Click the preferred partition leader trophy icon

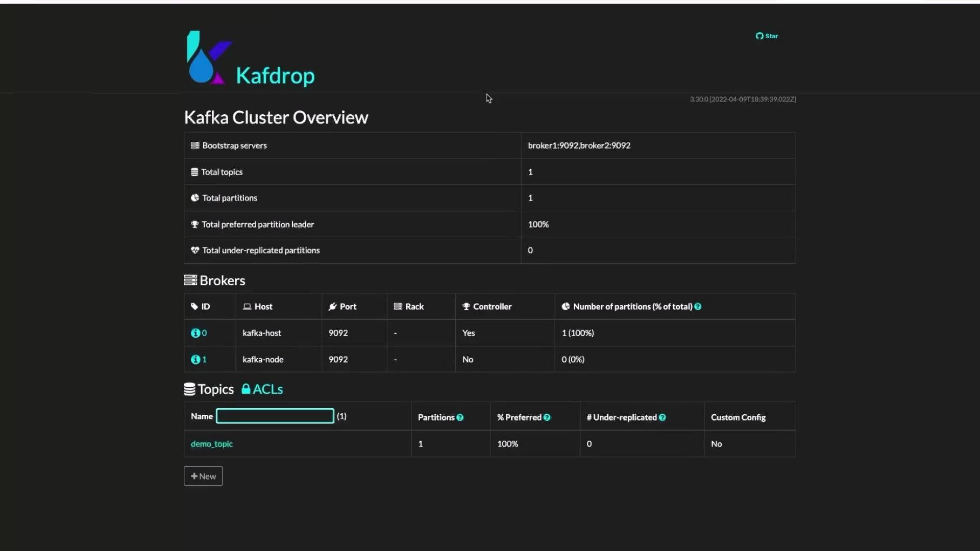tap(194, 224)
